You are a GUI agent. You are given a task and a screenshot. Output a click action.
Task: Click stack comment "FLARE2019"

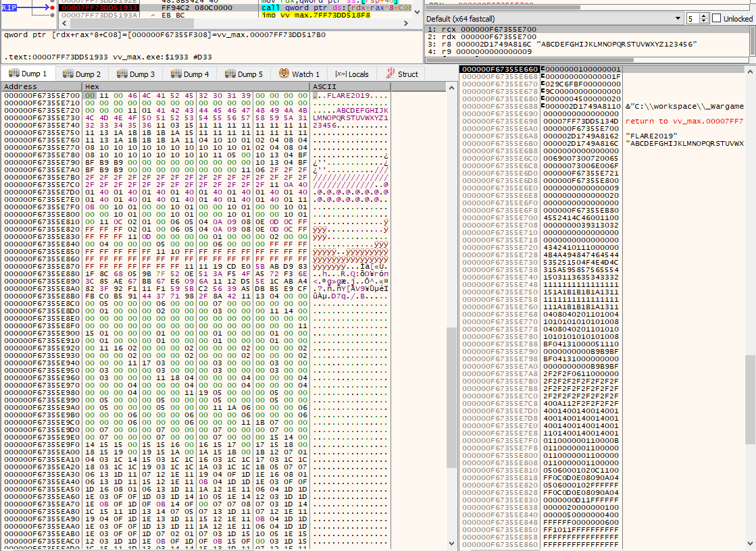[651, 136]
